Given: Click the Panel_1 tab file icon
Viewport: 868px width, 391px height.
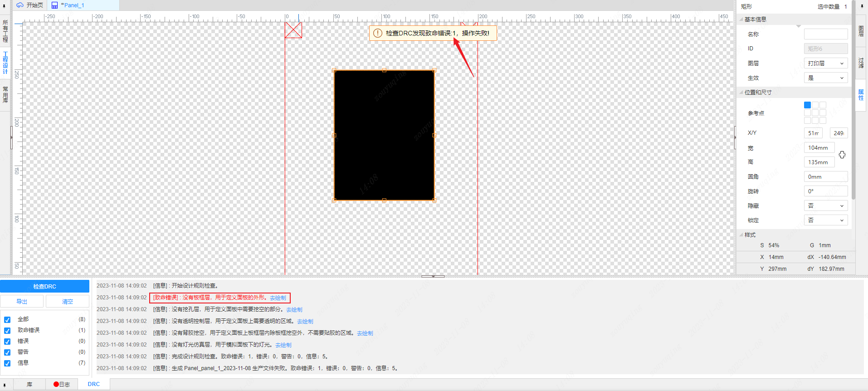Looking at the screenshot, I should pyautogui.click(x=55, y=5).
